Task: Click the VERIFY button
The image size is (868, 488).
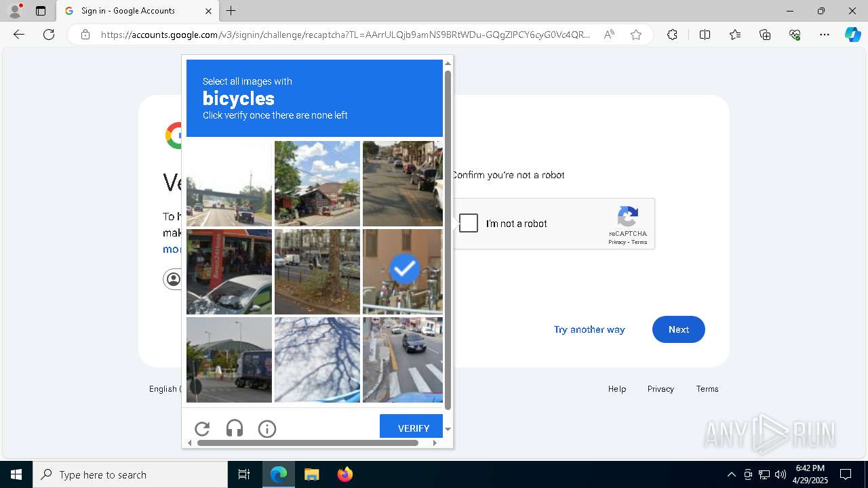Action: (x=412, y=428)
